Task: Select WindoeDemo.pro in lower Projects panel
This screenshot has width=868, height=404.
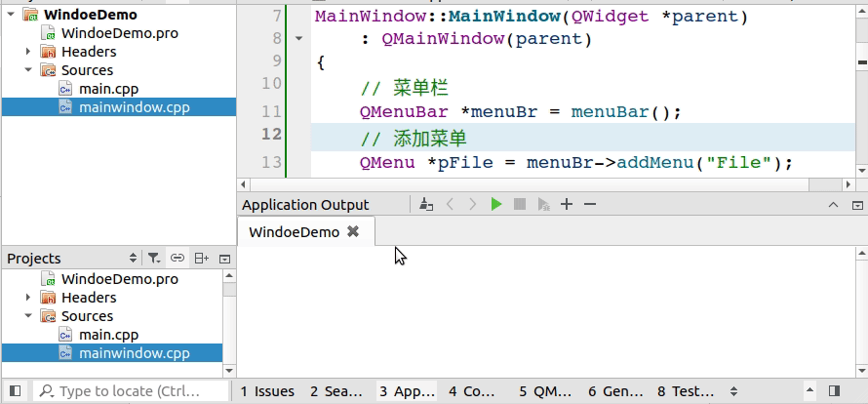Action: click(120, 279)
